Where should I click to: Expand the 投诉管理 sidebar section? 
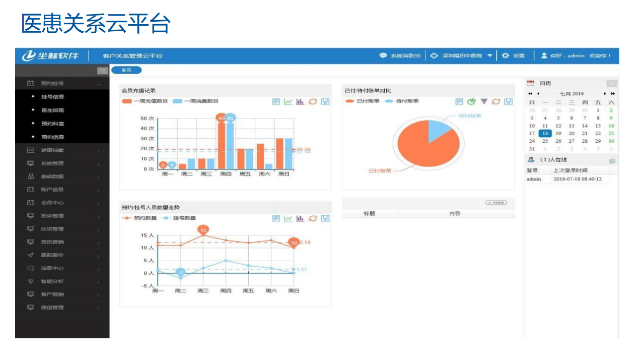(x=62, y=216)
